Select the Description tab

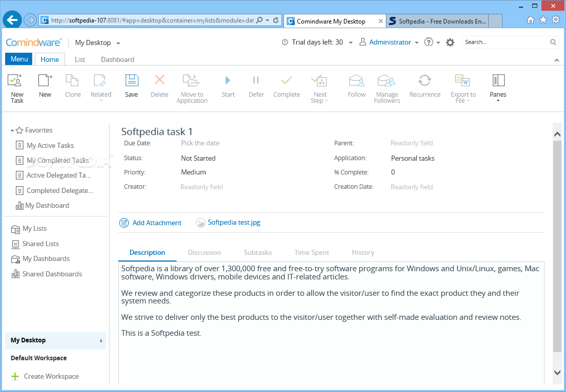coord(147,253)
